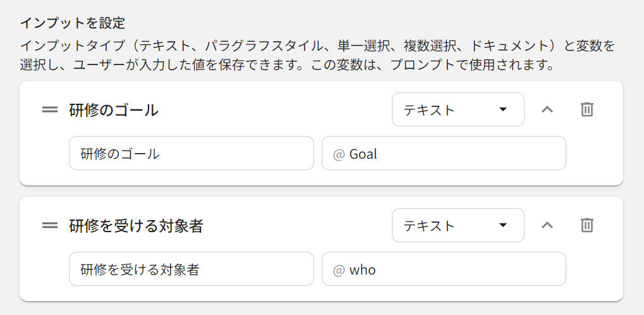This screenshot has height=315, width=644.
Task: Click the 研修を受ける対象者 card title
Action: coord(136,226)
